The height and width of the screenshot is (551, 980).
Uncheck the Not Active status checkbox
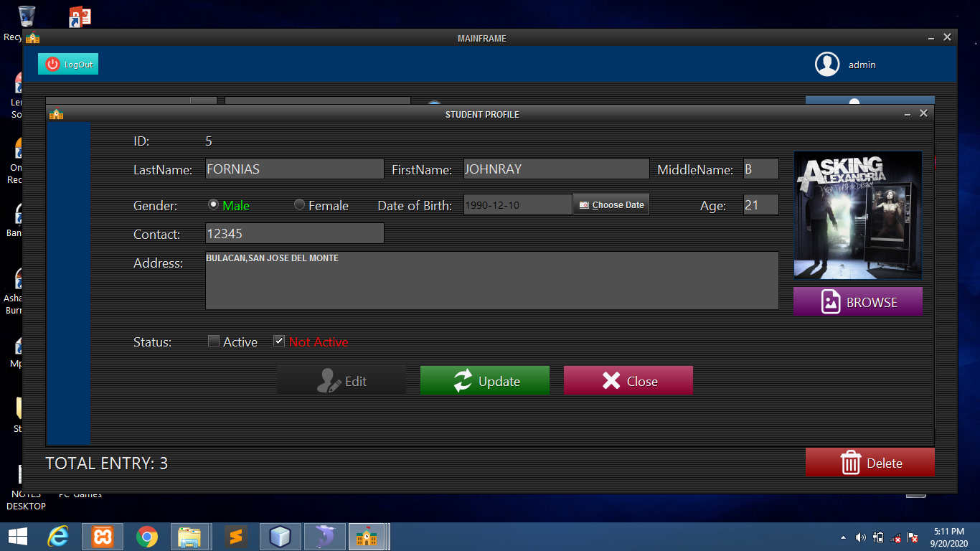(x=279, y=342)
